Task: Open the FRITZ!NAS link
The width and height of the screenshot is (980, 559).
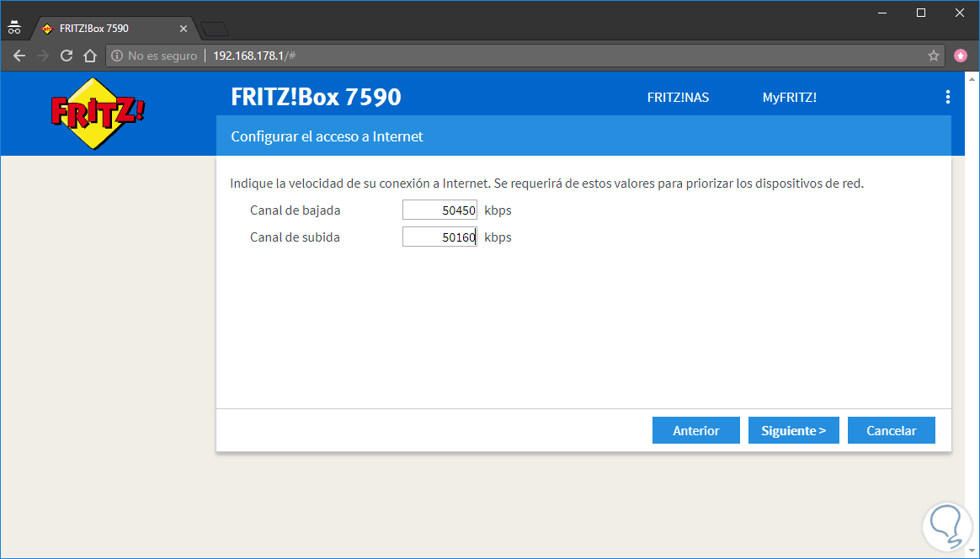Action: 678,98
